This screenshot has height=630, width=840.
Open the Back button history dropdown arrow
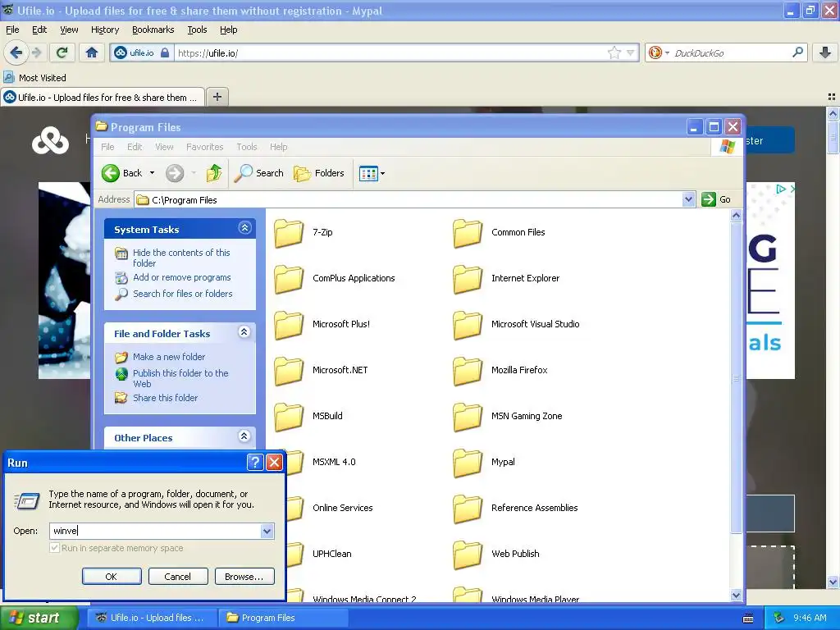pyautogui.click(x=152, y=173)
